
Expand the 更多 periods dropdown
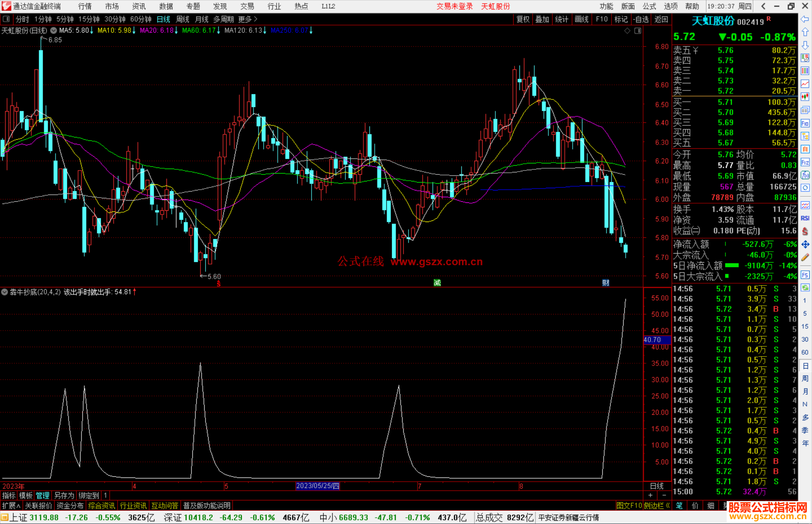pos(247,19)
